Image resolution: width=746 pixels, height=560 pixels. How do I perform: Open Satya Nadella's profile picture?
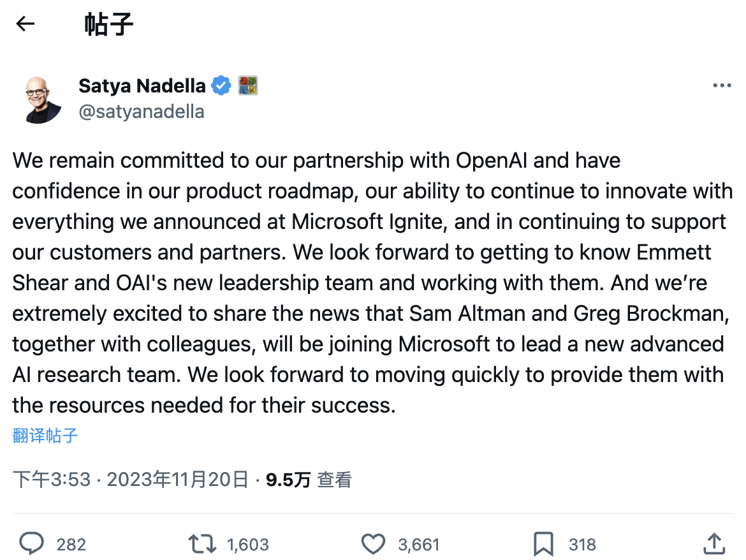pyautogui.click(x=38, y=99)
